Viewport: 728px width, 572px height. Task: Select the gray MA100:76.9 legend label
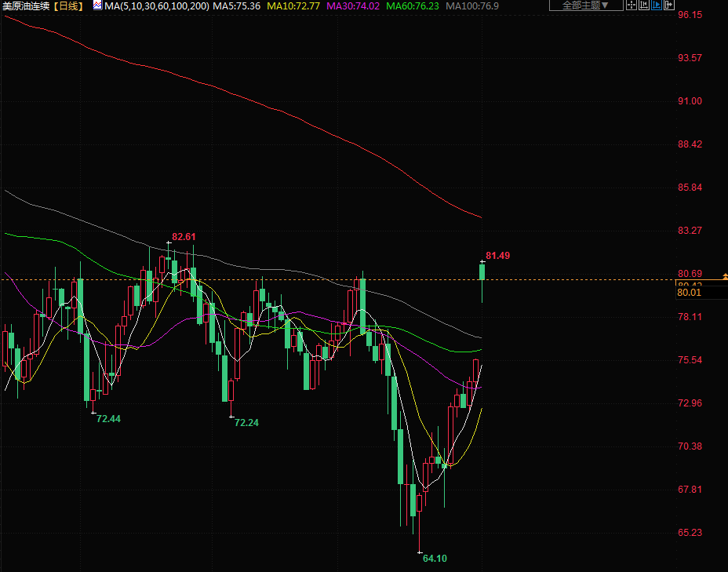tap(471, 5)
